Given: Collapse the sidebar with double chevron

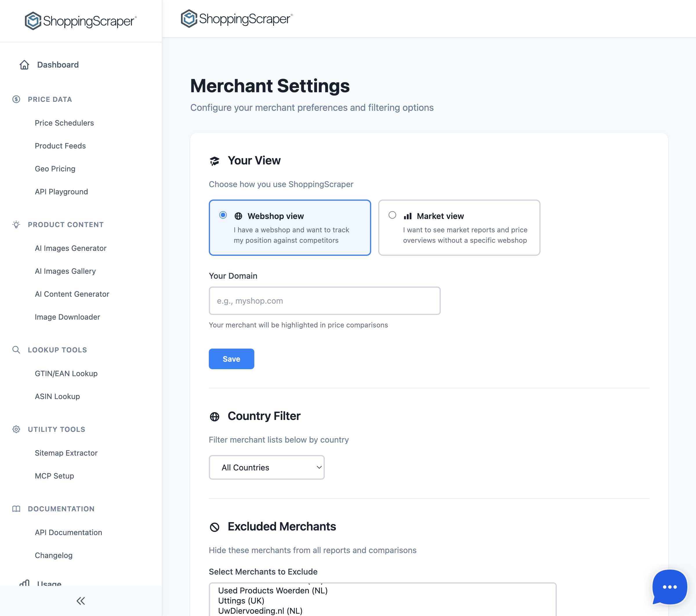Looking at the screenshot, I should point(81,601).
